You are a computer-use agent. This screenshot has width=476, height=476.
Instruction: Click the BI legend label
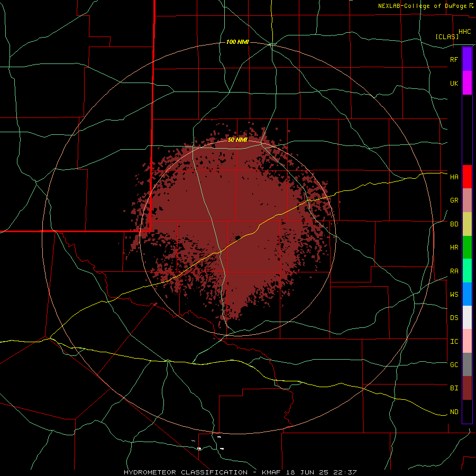[454, 388]
